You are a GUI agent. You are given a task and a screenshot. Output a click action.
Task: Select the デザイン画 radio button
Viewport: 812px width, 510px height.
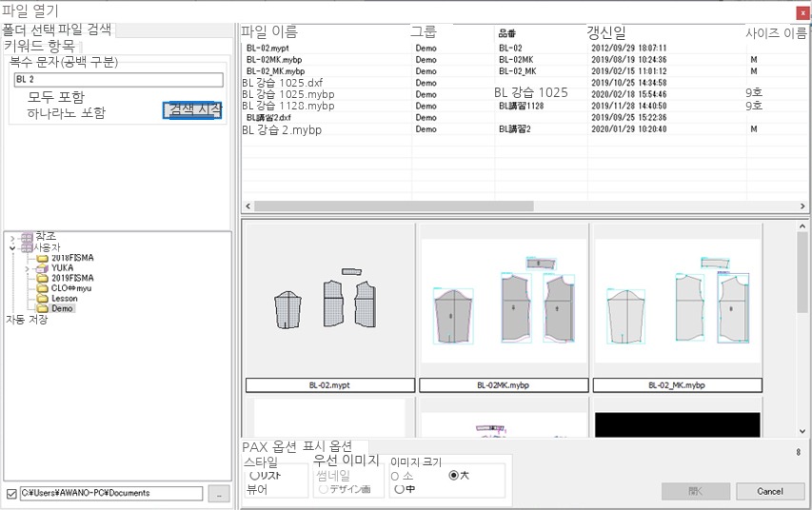click(x=323, y=489)
